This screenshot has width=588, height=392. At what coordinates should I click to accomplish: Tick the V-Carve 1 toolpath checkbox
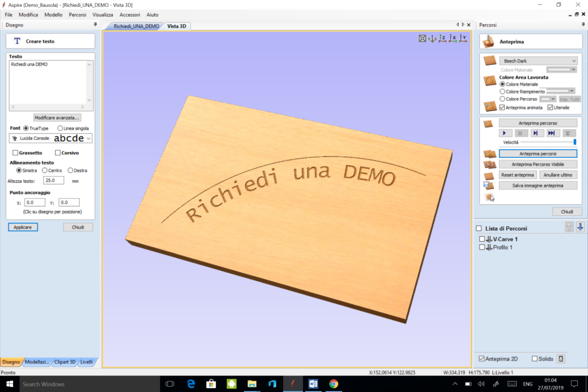(482, 239)
